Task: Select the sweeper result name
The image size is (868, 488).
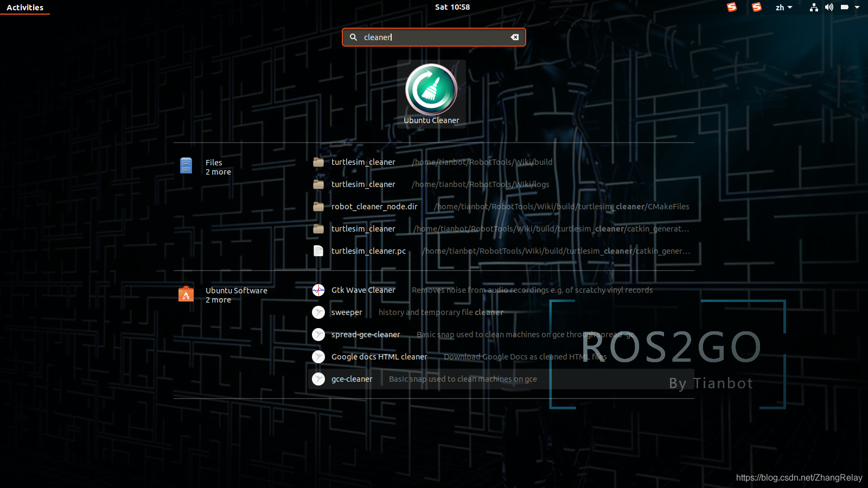Action: pos(347,312)
